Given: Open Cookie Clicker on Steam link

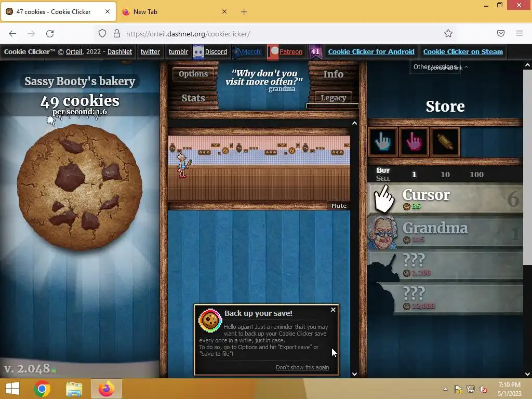Looking at the screenshot, I should click(x=463, y=51).
